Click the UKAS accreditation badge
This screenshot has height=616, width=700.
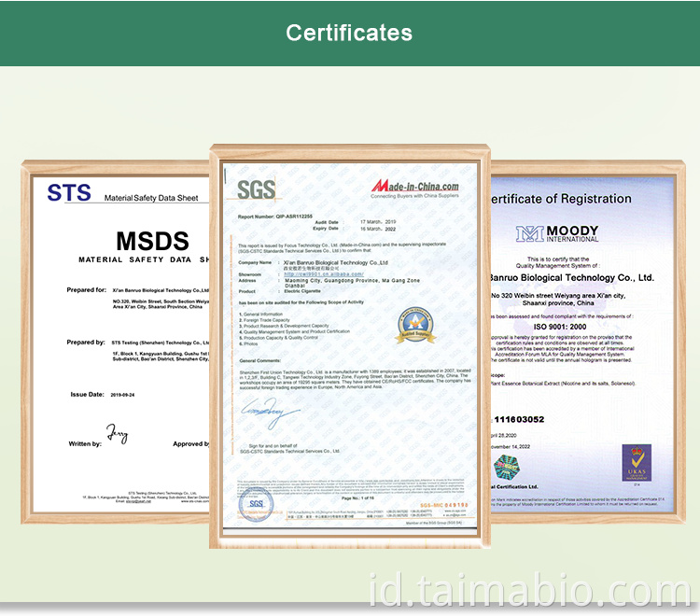[x=637, y=462]
